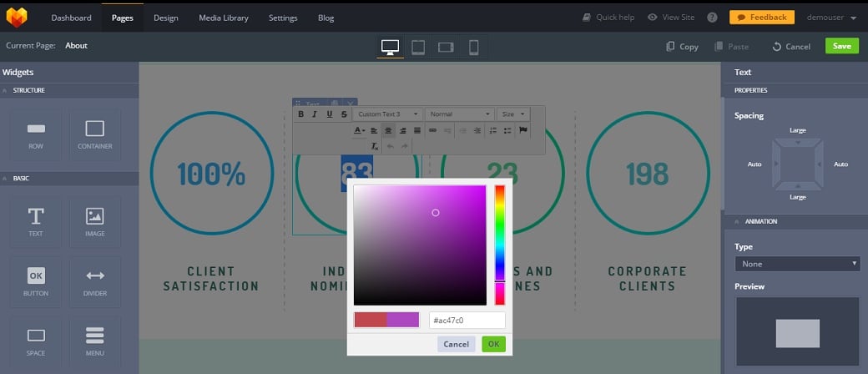Open the Custom Text 3 style dropdown

pos(388,114)
